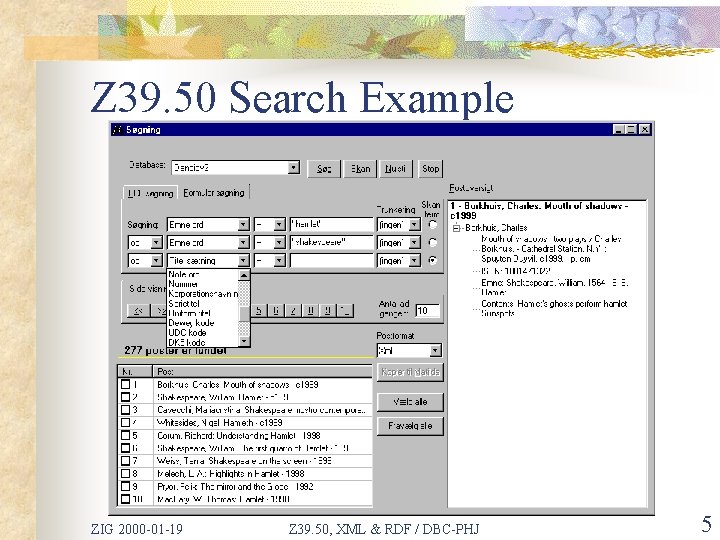The width and height of the screenshot is (720, 540).
Task: Choose Uniform titel in the open list
Action: pyautogui.click(x=202, y=313)
